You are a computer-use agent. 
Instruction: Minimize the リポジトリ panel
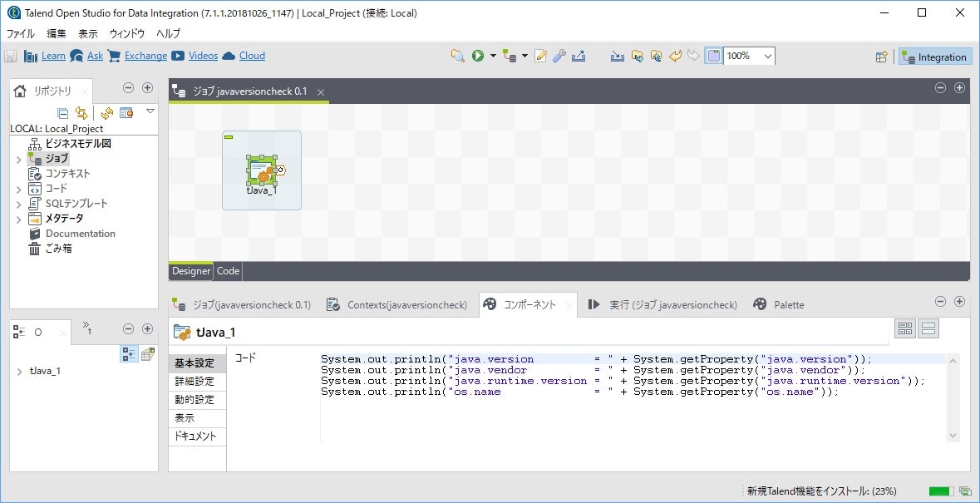(128, 88)
